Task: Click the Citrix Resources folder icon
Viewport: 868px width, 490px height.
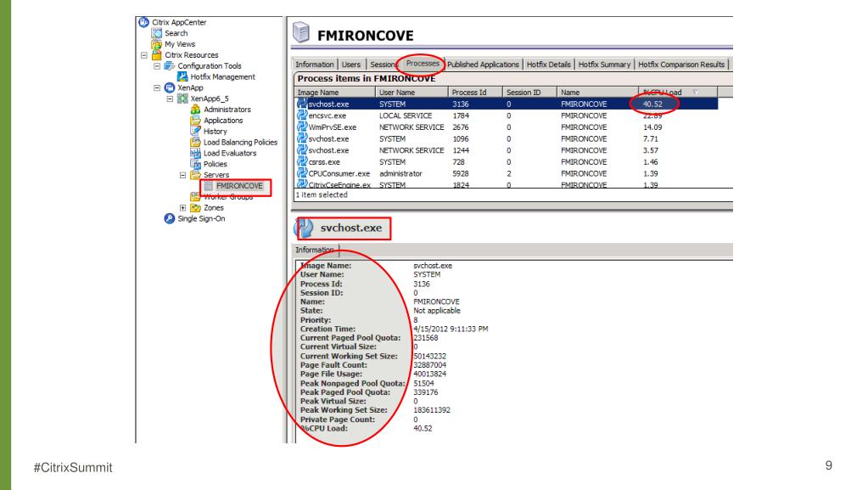Action: (x=157, y=55)
